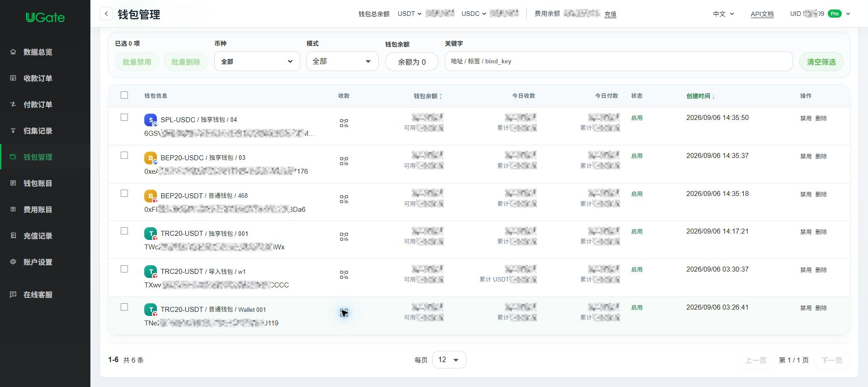Click the TRC20-USDT Wallet 001 coin icon
This screenshot has height=387, width=868.
(x=151, y=310)
